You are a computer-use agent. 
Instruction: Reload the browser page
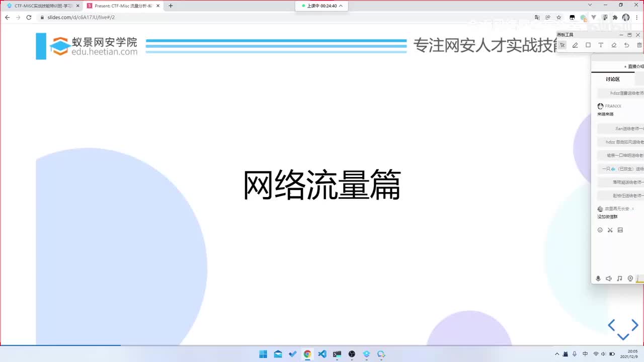(x=29, y=17)
